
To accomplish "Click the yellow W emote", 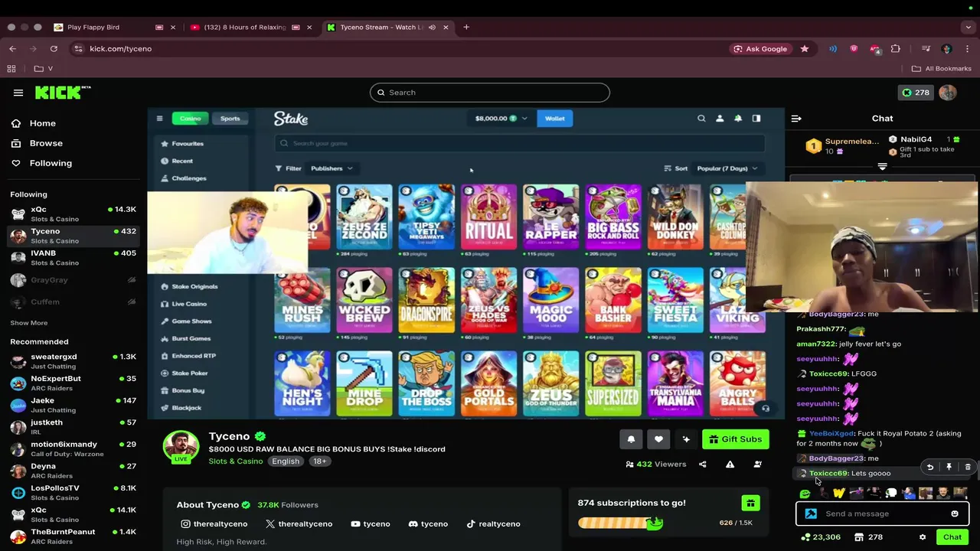I will 838,494.
